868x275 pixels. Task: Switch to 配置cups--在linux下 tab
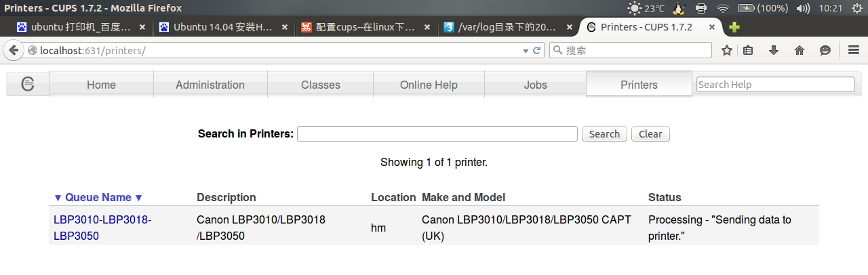pos(366,28)
